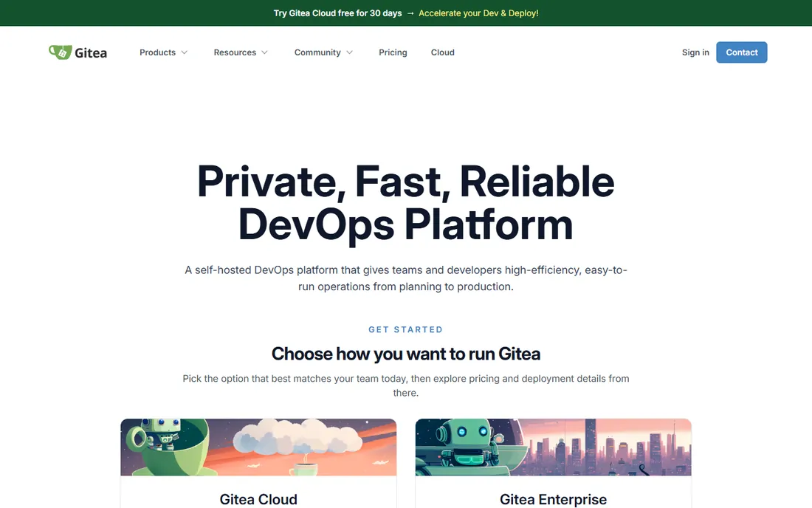Select the Gitea Cloud card title
The image size is (812, 508).
pyautogui.click(x=258, y=499)
